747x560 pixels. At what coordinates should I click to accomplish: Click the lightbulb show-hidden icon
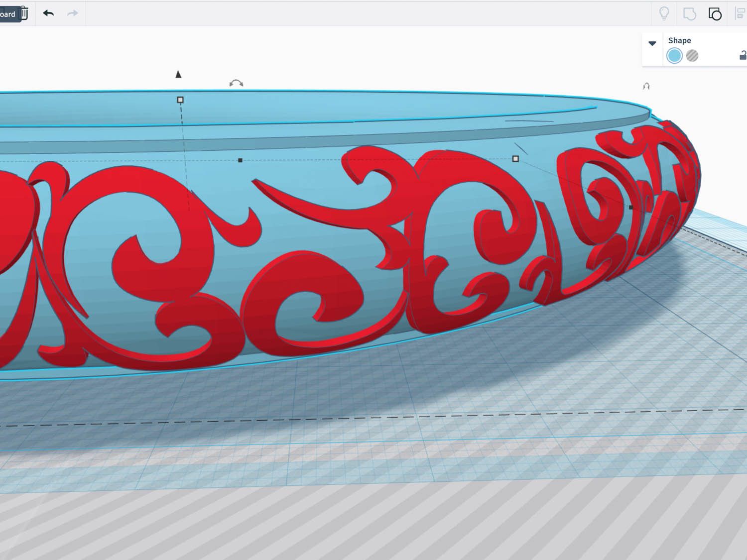pos(665,14)
